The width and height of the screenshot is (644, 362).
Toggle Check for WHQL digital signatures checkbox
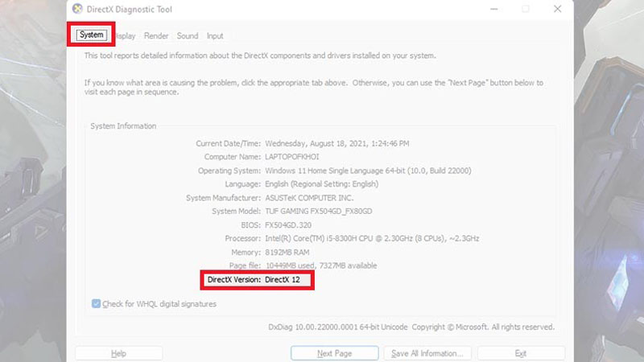[97, 304]
